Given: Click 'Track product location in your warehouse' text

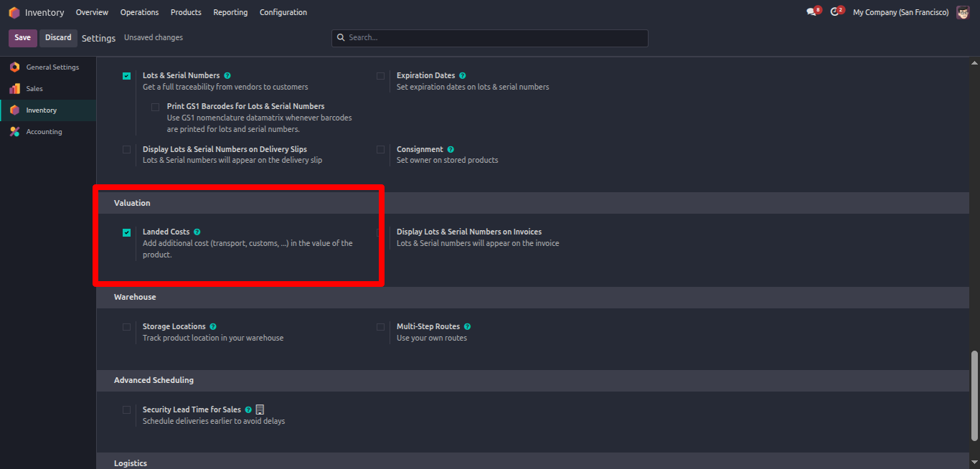Looking at the screenshot, I should 213,338.
